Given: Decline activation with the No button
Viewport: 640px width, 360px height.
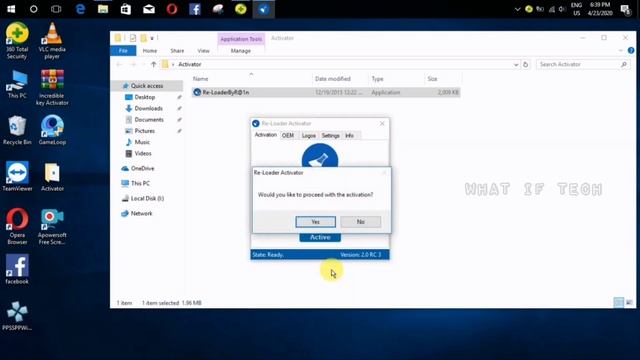Looking at the screenshot, I should pyautogui.click(x=360, y=222).
